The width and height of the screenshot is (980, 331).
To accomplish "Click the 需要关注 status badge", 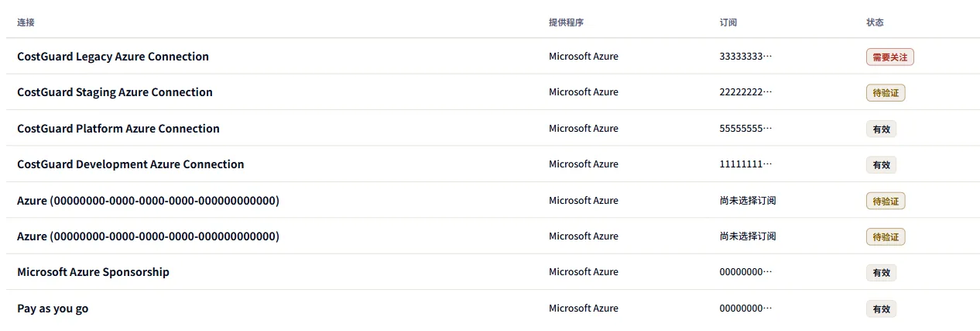I will (890, 57).
